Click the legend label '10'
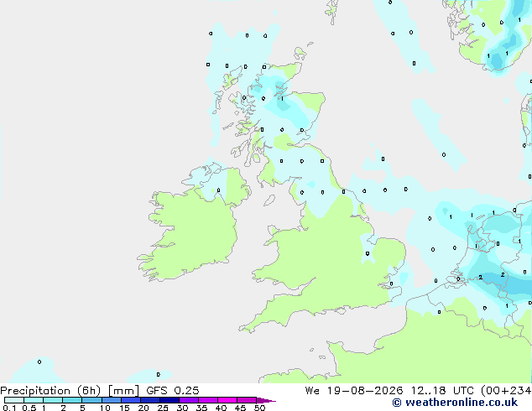 pos(105,408)
